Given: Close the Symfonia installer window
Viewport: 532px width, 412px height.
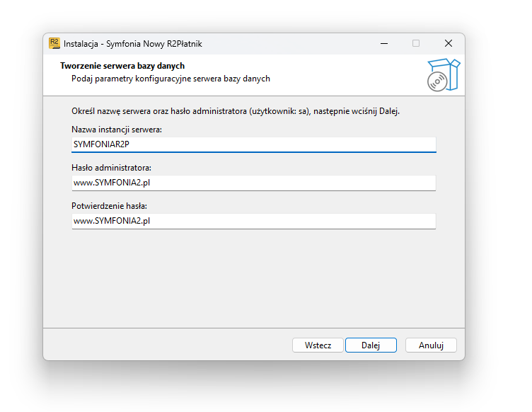Looking at the screenshot, I should [x=449, y=43].
